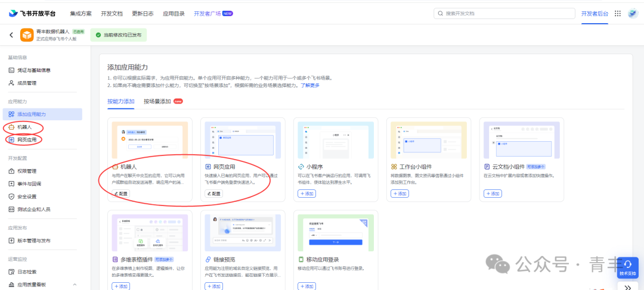Image resolution: width=644 pixels, height=290 pixels.
Task: Click the 成员管理 person icon
Action: 11,83
